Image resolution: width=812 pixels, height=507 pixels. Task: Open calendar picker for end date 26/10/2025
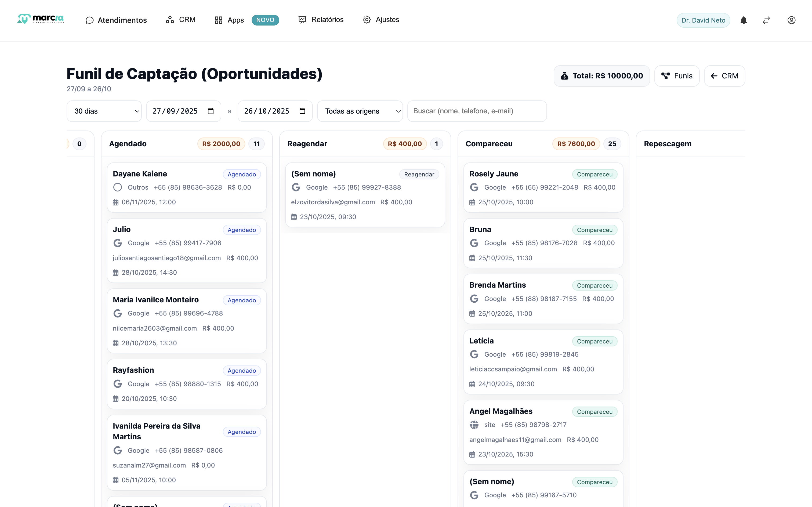302,111
